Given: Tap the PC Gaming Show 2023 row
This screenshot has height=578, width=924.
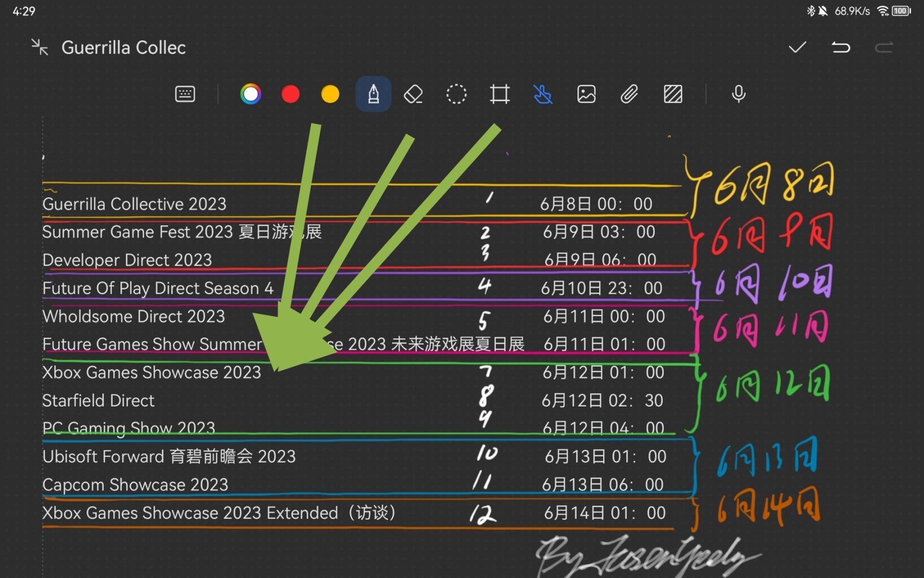Looking at the screenshot, I should pyautogui.click(x=129, y=428).
